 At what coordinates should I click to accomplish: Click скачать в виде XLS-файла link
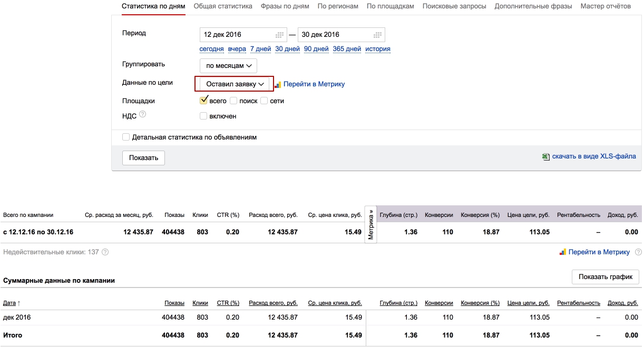[594, 156]
